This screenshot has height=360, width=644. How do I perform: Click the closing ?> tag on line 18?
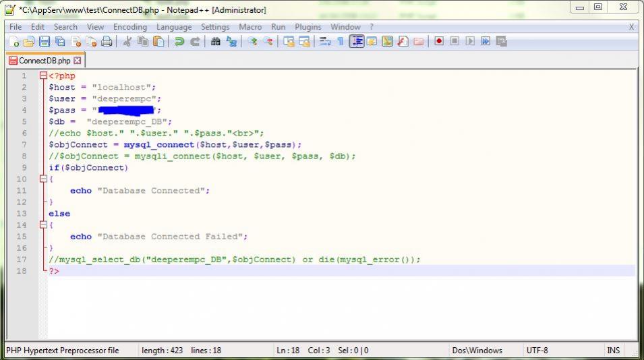coord(54,271)
